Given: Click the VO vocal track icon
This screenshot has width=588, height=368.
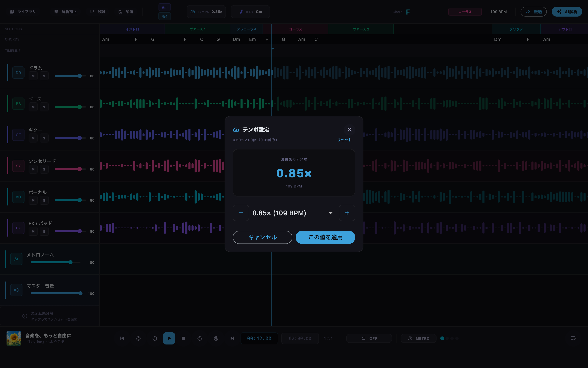Looking at the screenshot, I should pos(18,197).
